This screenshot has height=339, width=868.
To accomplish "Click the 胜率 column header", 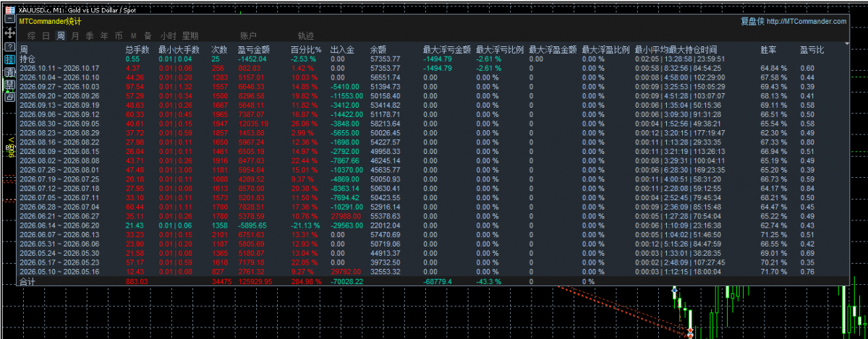I will click(769, 50).
